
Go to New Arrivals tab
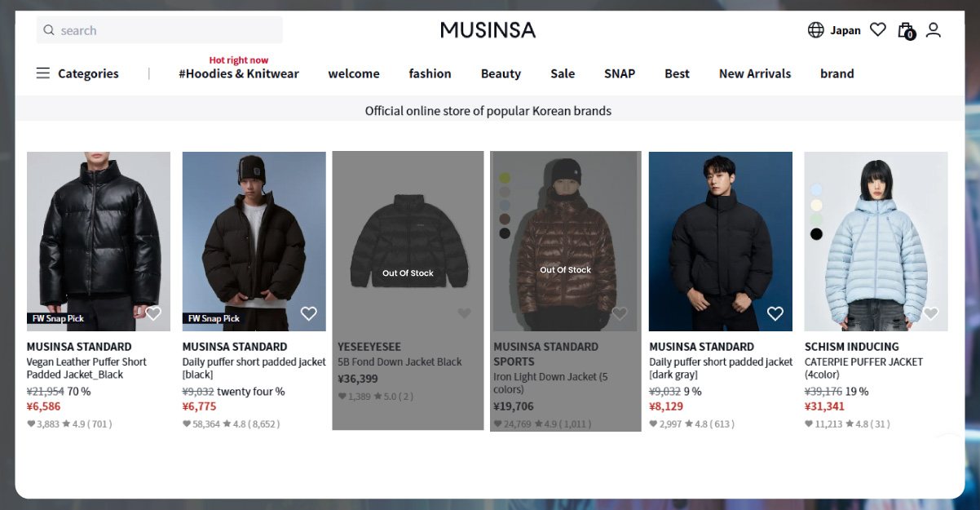pos(755,73)
